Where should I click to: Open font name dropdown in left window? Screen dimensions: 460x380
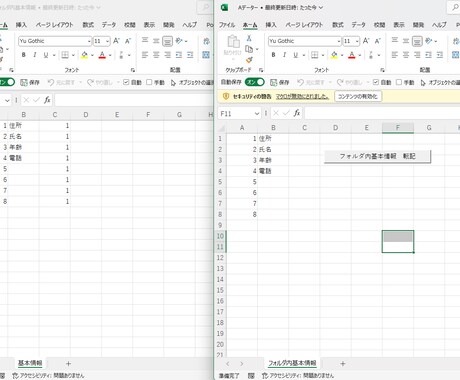click(x=89, y=41)
